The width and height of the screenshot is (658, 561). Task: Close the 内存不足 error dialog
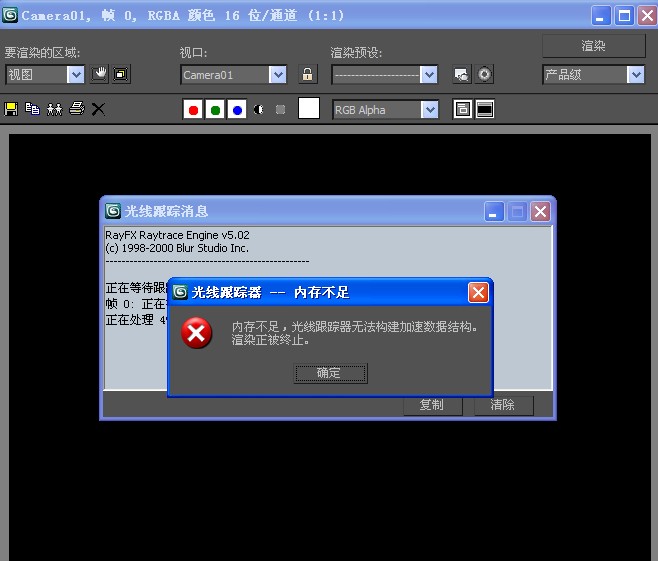[x=478, y=292]
